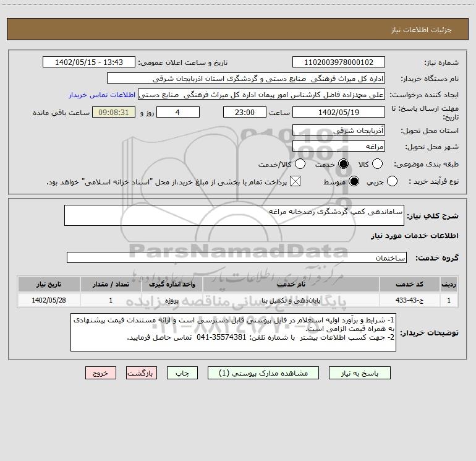This screenshot has height=461, width=476.
Task: Click the announcement date field 1402/05/15 - 13:43
Action: tap(89, 62)
